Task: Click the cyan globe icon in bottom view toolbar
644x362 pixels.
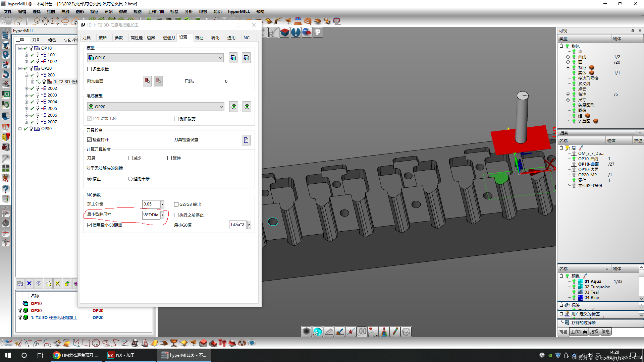Action: coord(317,332)
